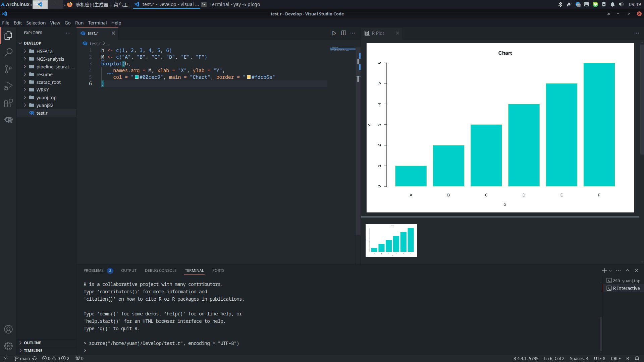Image resolution: width=644 pixels, height=362 pixels.
Task: Open terminal launch profile dropdown arrow
Action: click(x=610, y=271)
